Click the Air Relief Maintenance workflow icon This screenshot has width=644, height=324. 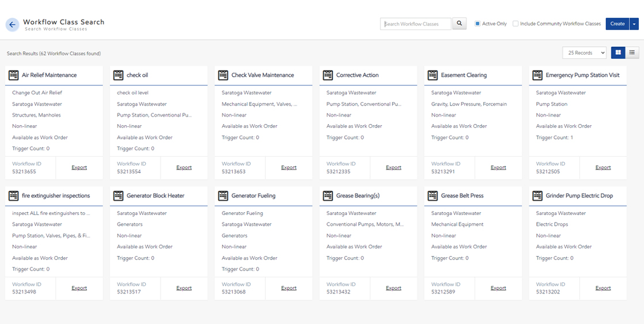coord(14,76)
